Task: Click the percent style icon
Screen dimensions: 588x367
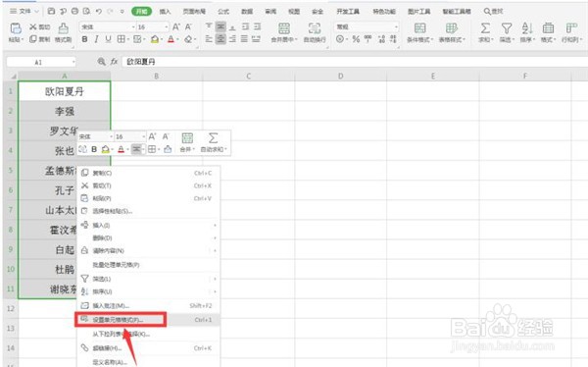Action: [x=356, y=38]
